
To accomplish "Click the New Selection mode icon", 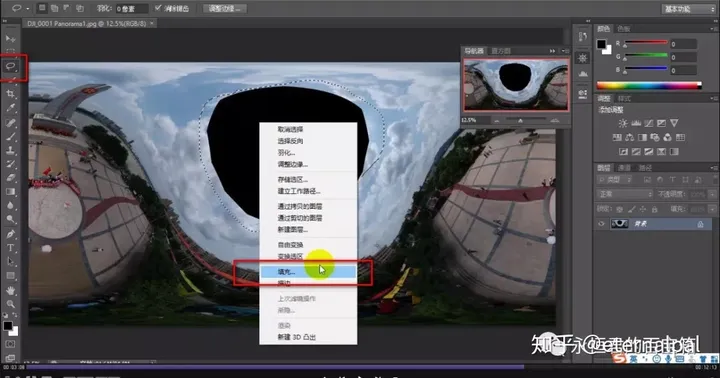I will coord(42,8).
